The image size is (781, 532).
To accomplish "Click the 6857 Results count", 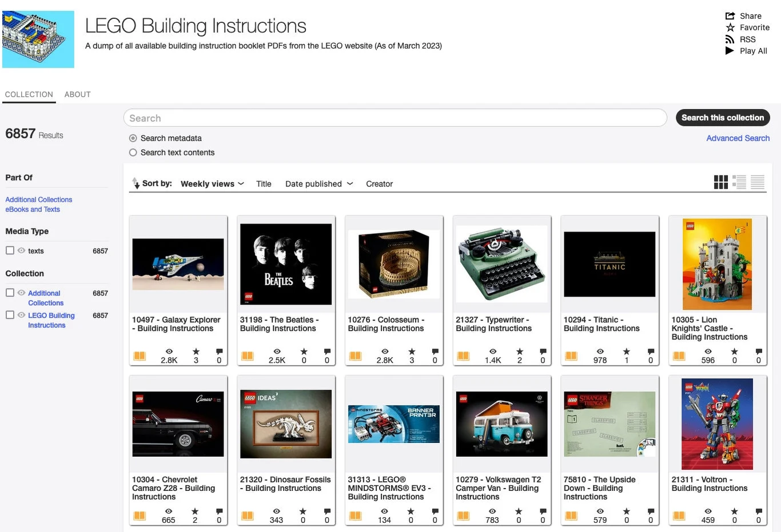I will 34,134.
